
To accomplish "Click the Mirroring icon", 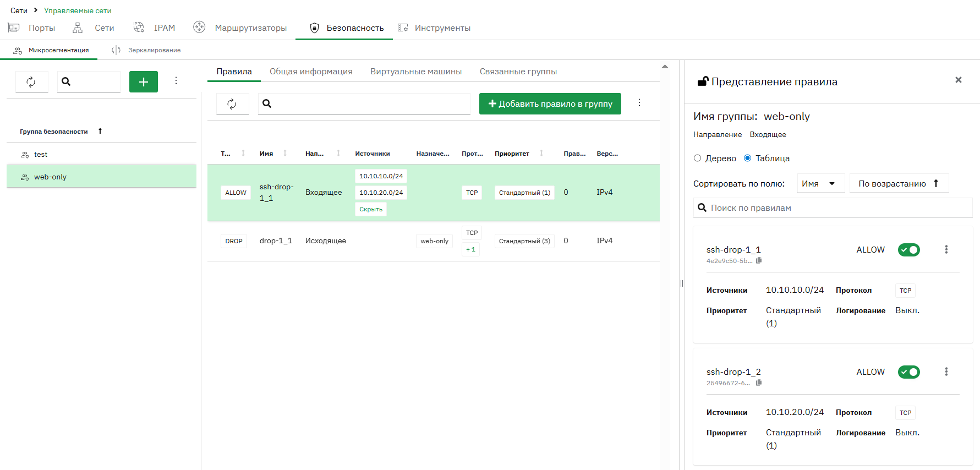I will (x=116, y=50).
